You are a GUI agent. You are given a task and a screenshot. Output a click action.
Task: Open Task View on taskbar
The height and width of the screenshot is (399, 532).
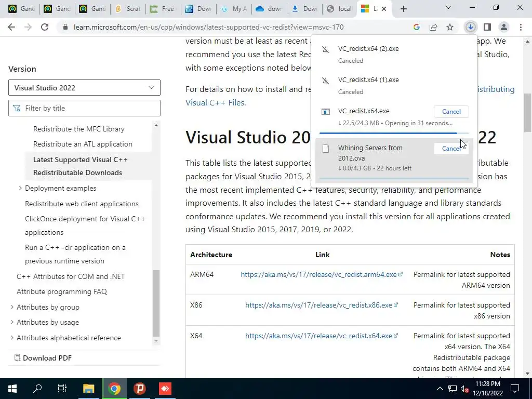click(x=62, y=389)
